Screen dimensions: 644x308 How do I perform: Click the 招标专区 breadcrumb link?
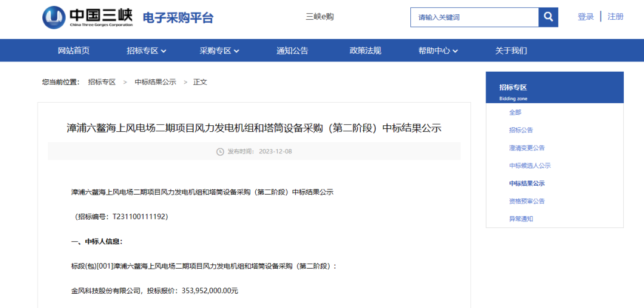tap(102, 82)
